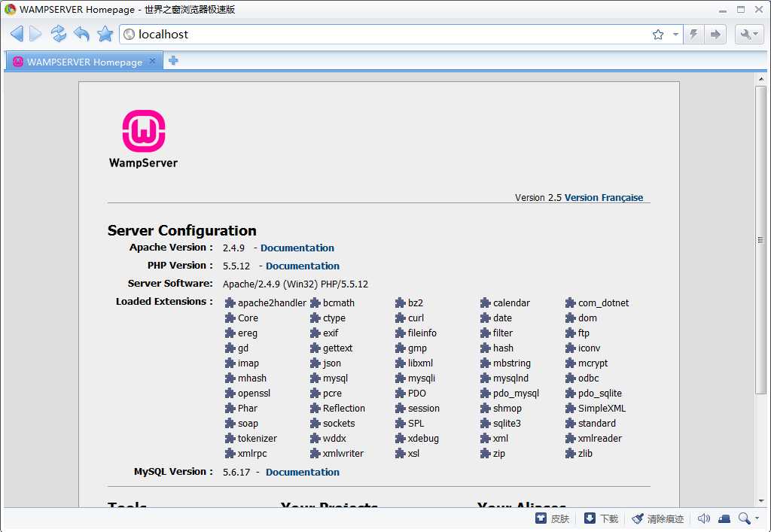This screenshot has width=771, height=532.
Task: Open the wrench tools menu
Action: point(749,35)
